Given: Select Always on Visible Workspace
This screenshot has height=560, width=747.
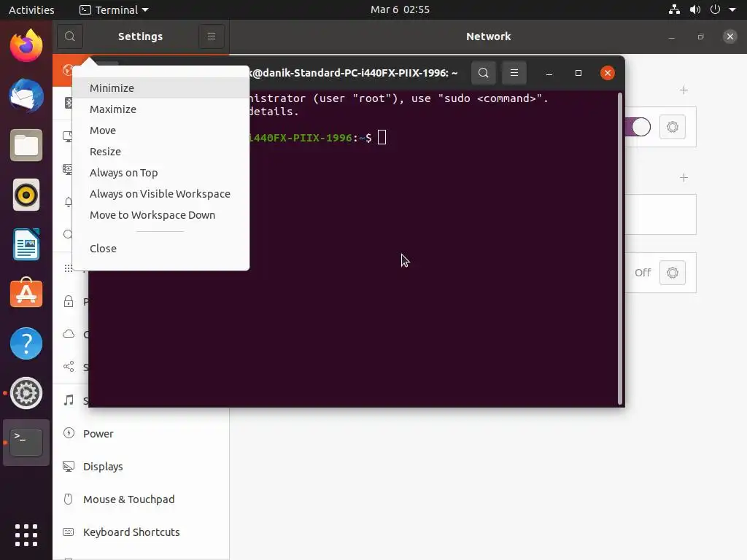Looking at the screenshot, I should pos(160,194).
